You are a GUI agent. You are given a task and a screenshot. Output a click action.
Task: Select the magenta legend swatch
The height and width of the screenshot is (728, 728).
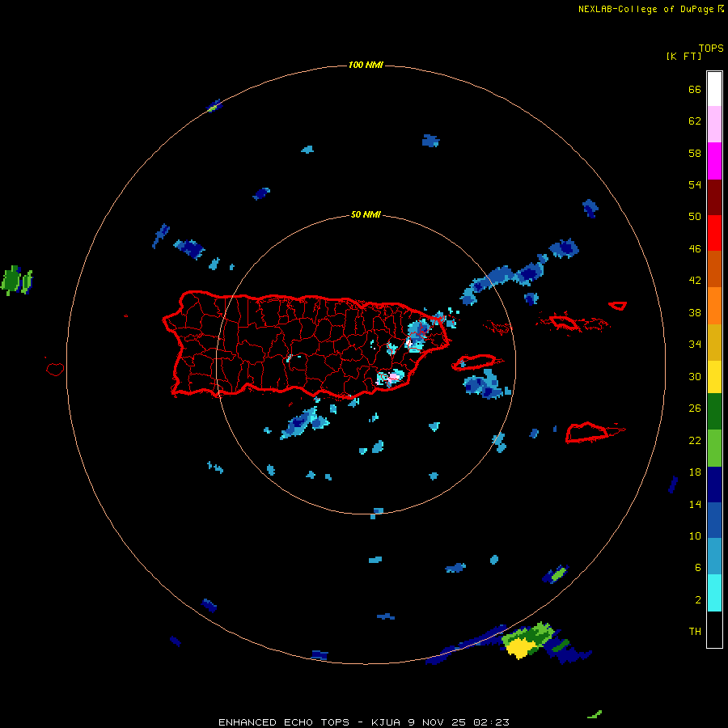point(714,161)
